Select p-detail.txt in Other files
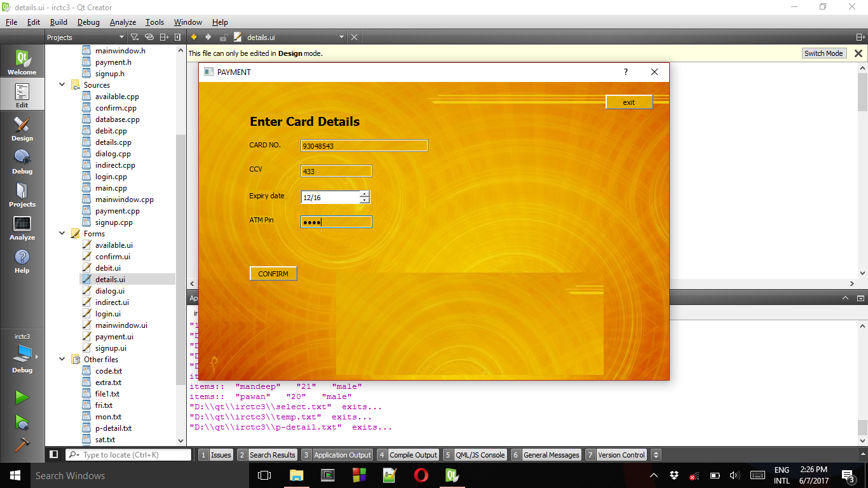 pyautogui.click(x=113, y=428)
